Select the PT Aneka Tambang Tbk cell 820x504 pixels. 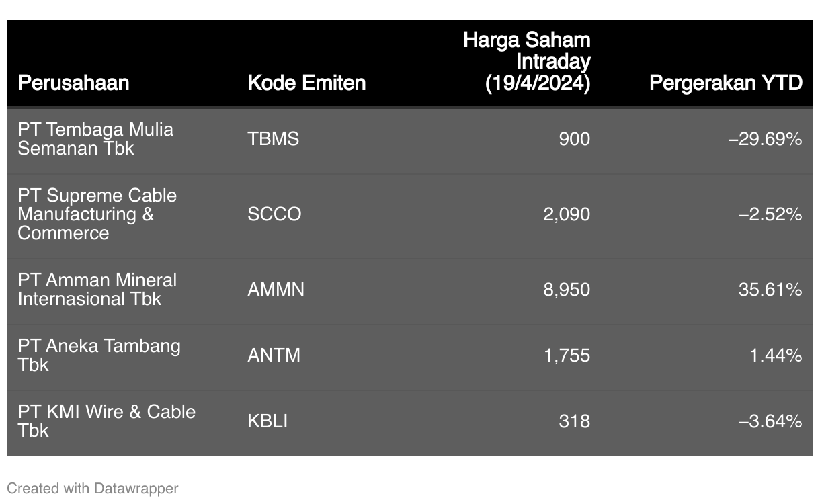[99, 355]
